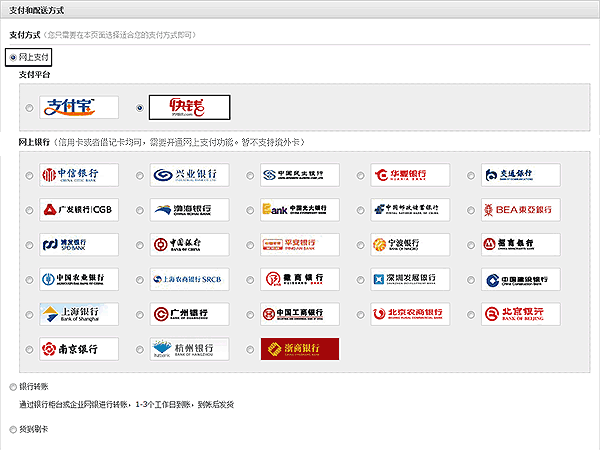Click the 支付和配送方式 header text
Image resolution: width=600 pixels, height=450 pixels.
tap(36, 10)
